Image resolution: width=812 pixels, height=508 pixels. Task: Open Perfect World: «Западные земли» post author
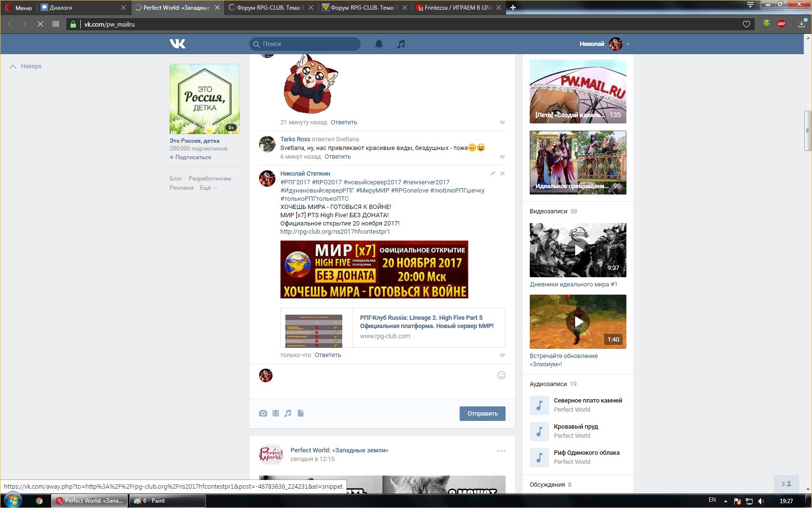coord(339,450)
